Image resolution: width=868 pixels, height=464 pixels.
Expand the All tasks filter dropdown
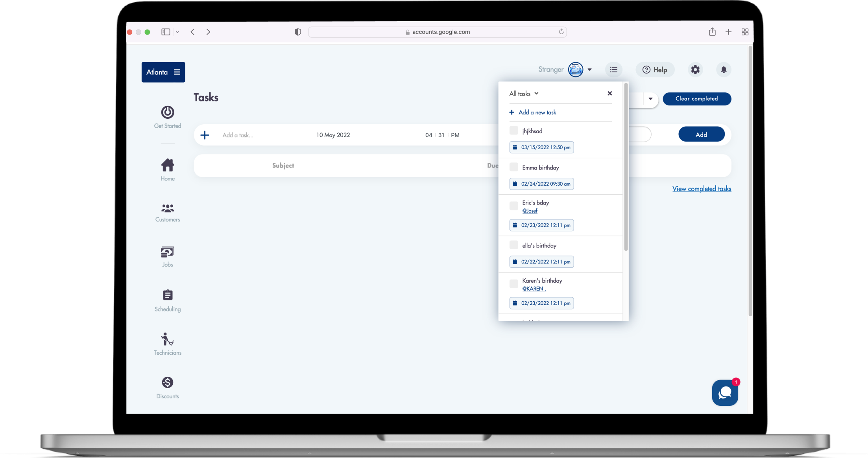click(524, 94)
